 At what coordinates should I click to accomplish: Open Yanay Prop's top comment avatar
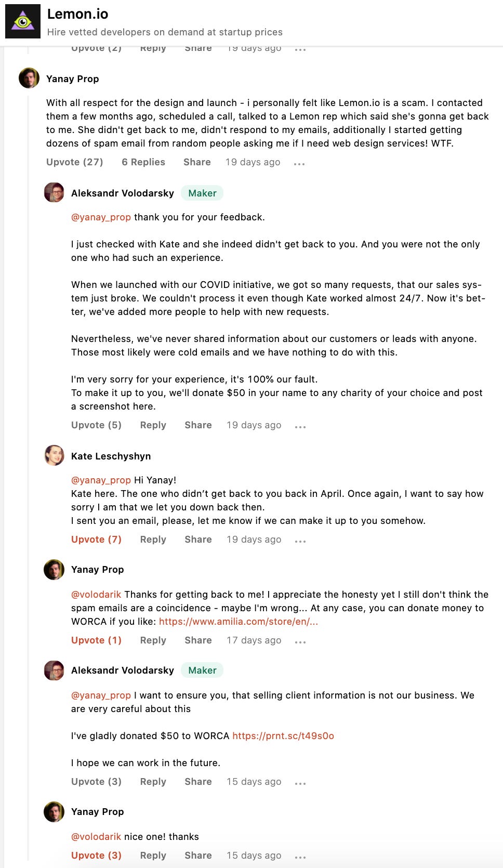coord(29,78)
